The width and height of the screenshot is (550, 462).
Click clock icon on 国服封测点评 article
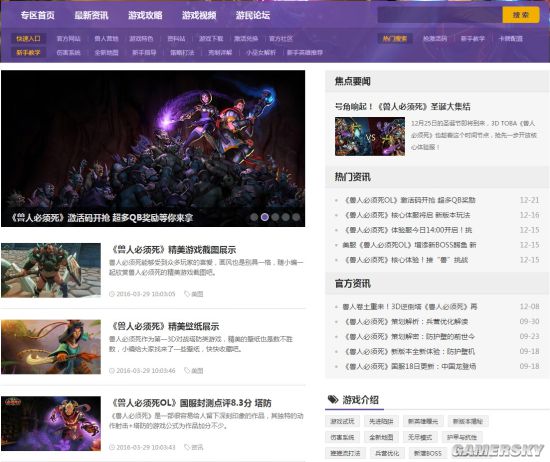coord(112,447)
